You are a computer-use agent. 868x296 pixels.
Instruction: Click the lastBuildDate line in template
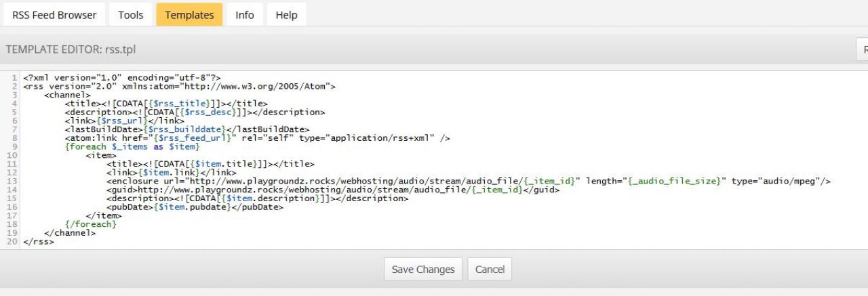point(187,129)
